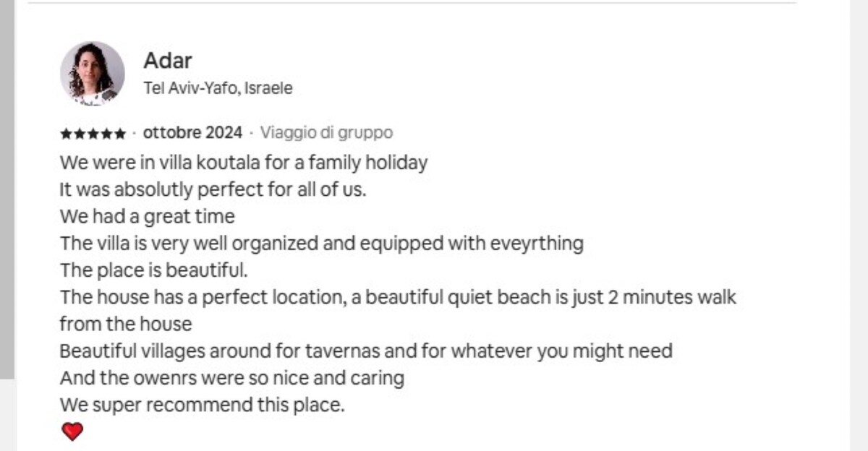Click the line about well organized villa

pyautogui.click(x=321, y=244)
